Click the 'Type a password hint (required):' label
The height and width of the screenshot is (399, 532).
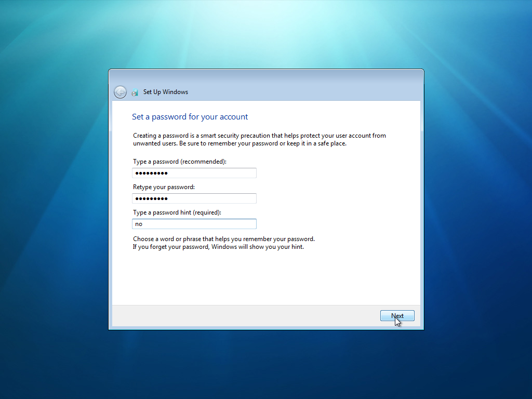pyautogui.click(x=177, y=212)
